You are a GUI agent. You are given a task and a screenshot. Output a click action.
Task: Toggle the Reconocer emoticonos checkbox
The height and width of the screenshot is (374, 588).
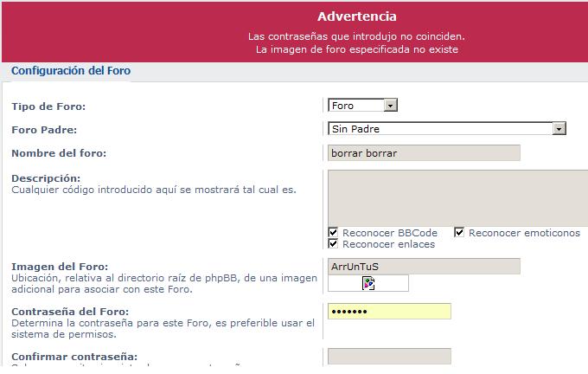[x=459, y=232]
